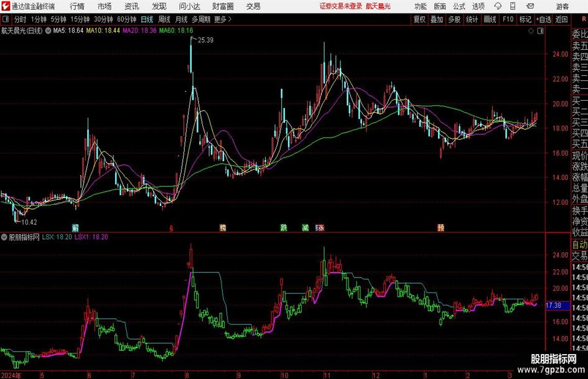Open the 资讯 menu
588x379 pixels.
point(132,6)
